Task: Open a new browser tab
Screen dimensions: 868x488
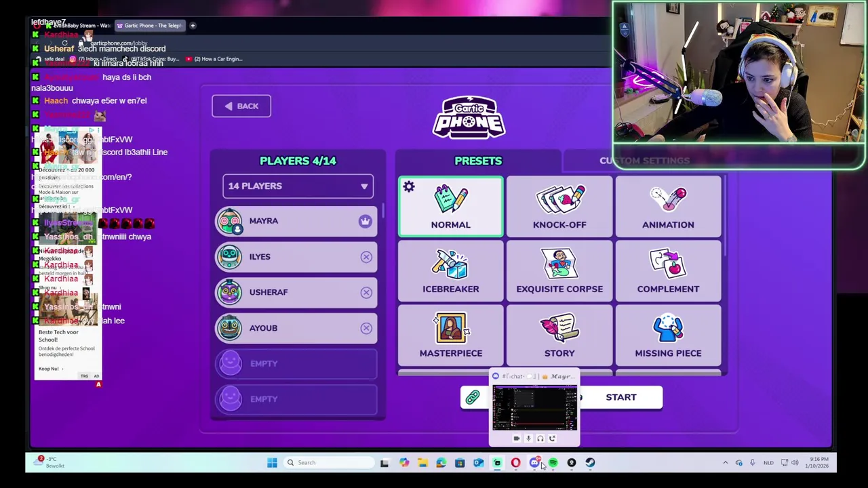Action: (193, 26)
